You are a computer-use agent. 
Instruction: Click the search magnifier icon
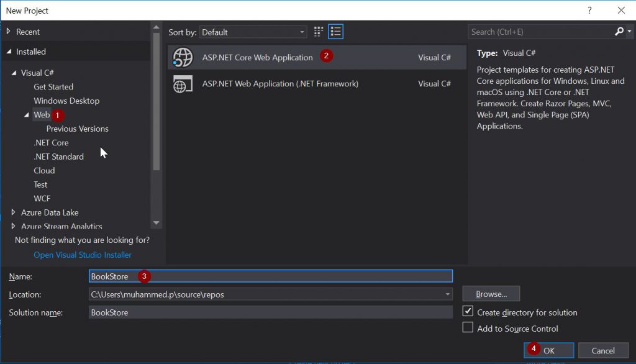point(619,32)
